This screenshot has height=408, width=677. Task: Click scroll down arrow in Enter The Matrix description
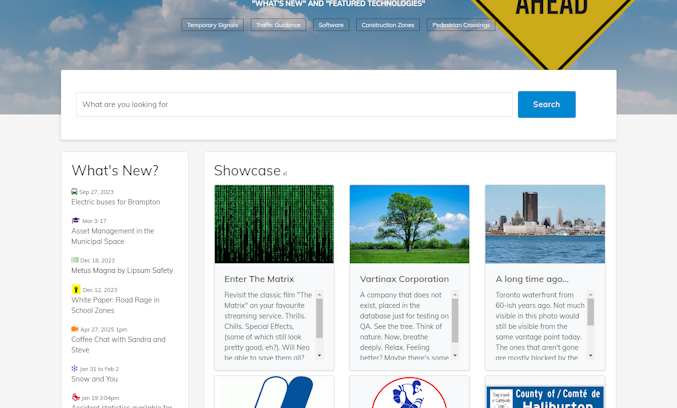(320, 355)
